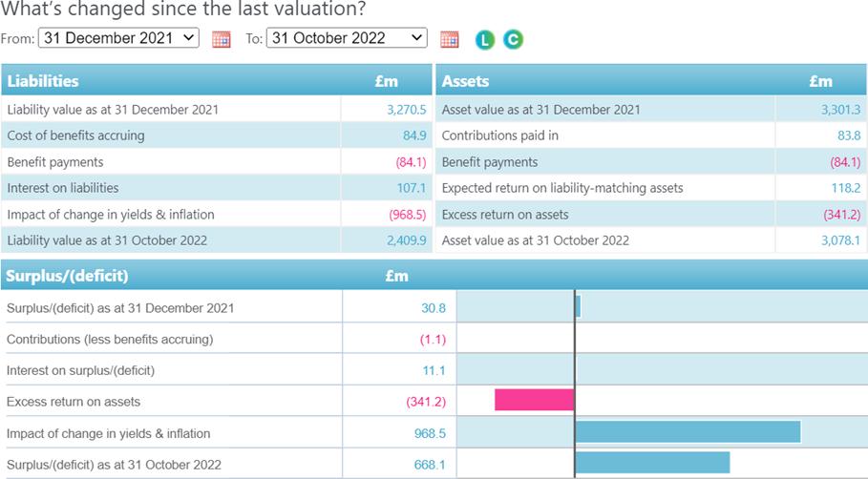Image resolution: width=868 pixels, height=479 pixels.
Task: Click the pink Excess return on assets bar
Action: point(534,400)
